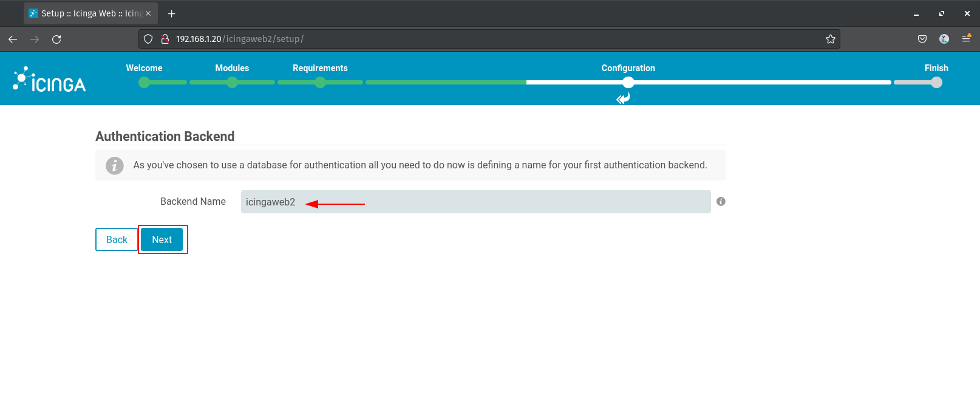Click the info icon in the notice box

pyautogui.click(x=115, y=165)
